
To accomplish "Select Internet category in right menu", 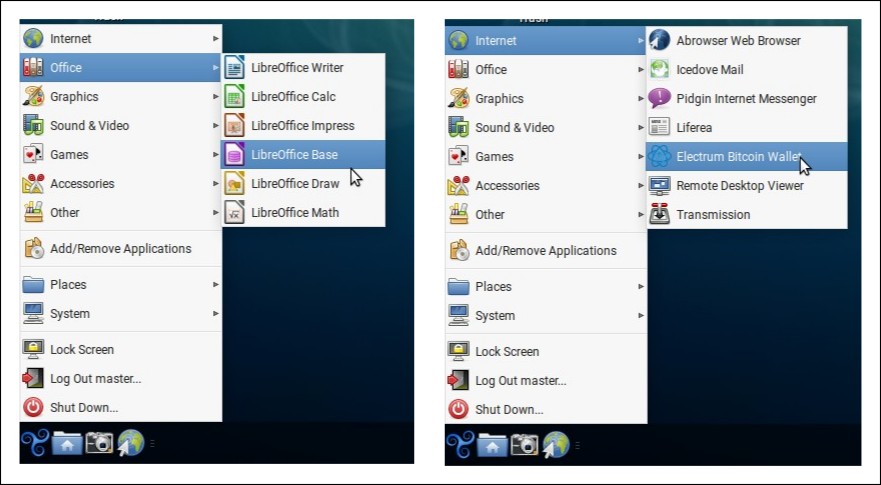I will tap(546, 40).
